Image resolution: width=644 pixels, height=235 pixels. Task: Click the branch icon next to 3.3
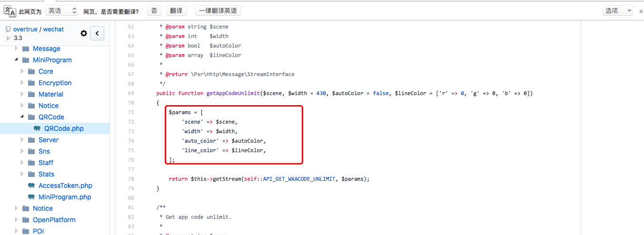[8, 38]
